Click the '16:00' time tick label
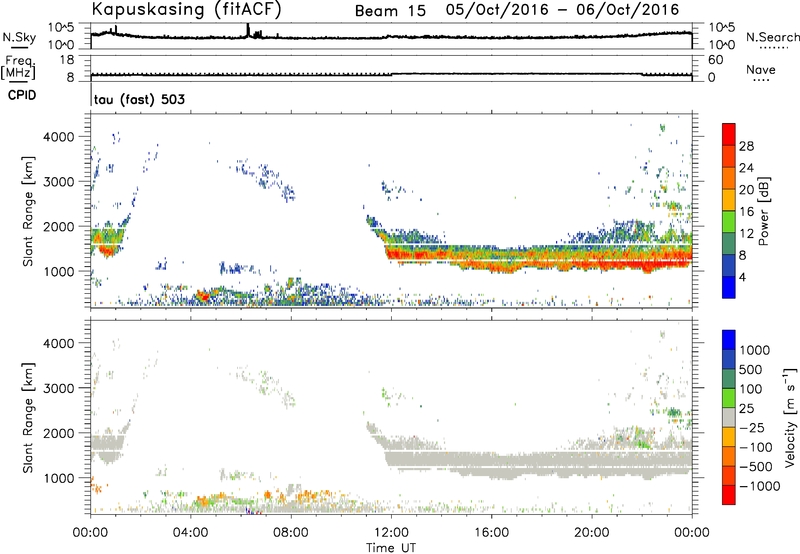This screenshot has width=800, height=554. 491,533
